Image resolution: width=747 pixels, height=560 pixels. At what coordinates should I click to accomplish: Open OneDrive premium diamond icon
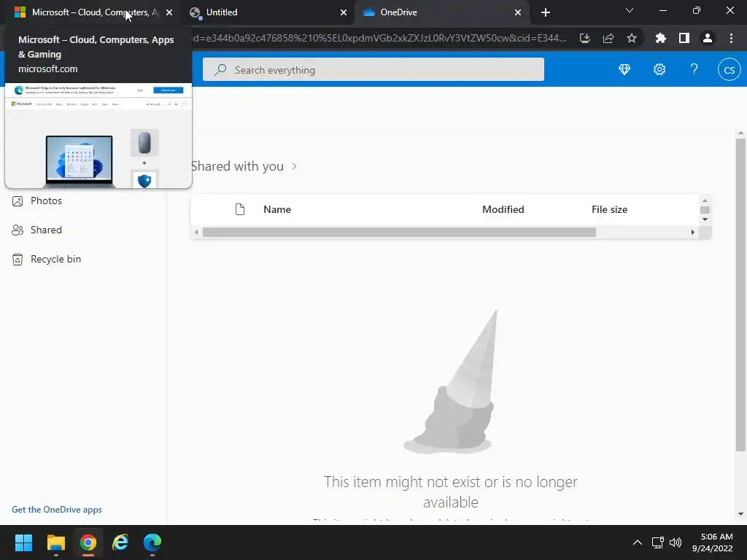pyautogui.click(x=624, y=69)
